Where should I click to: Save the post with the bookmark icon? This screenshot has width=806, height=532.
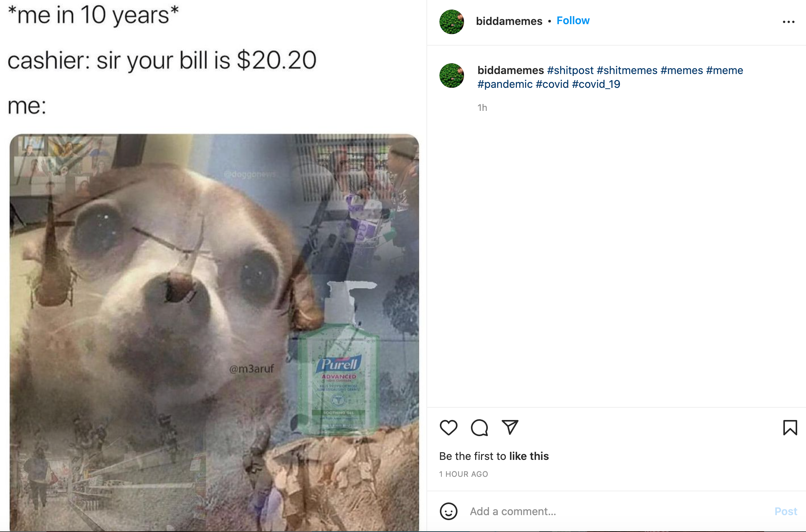pos(790,427)
